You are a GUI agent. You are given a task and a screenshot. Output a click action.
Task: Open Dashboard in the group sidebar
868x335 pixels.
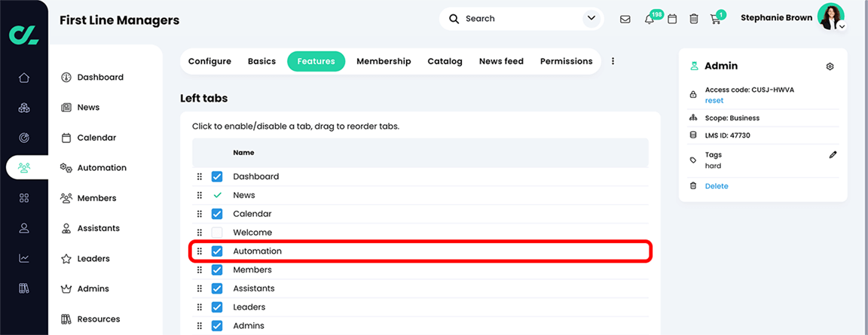92,78
